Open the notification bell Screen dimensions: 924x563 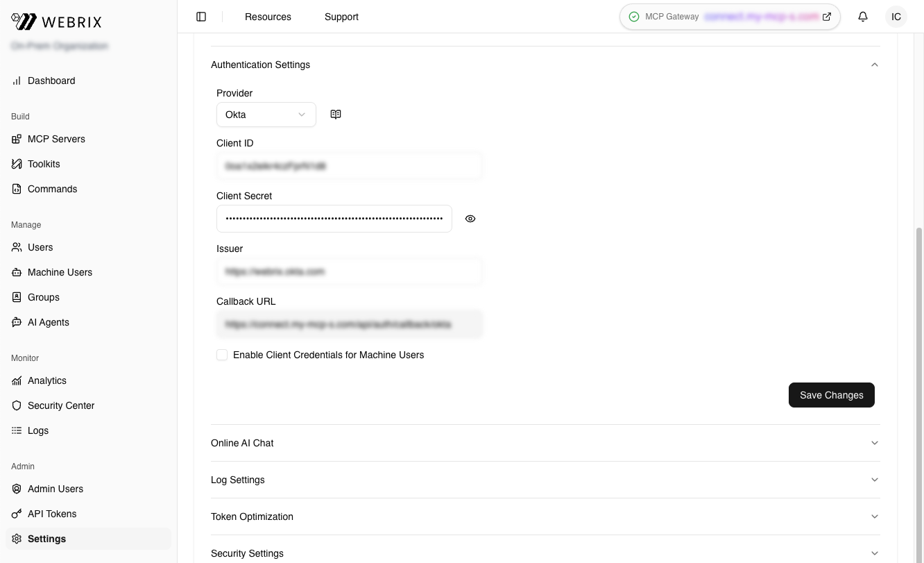pyautogui.click(x=863, y=17)
